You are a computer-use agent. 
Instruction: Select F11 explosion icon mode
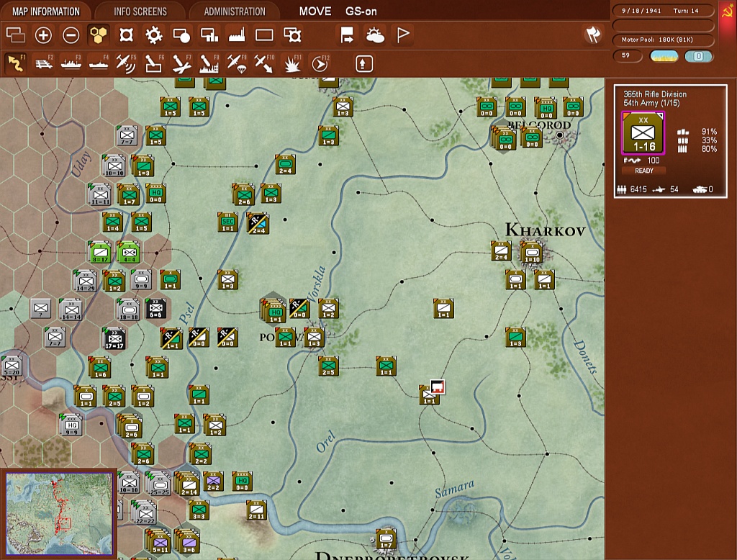point(292,63)
